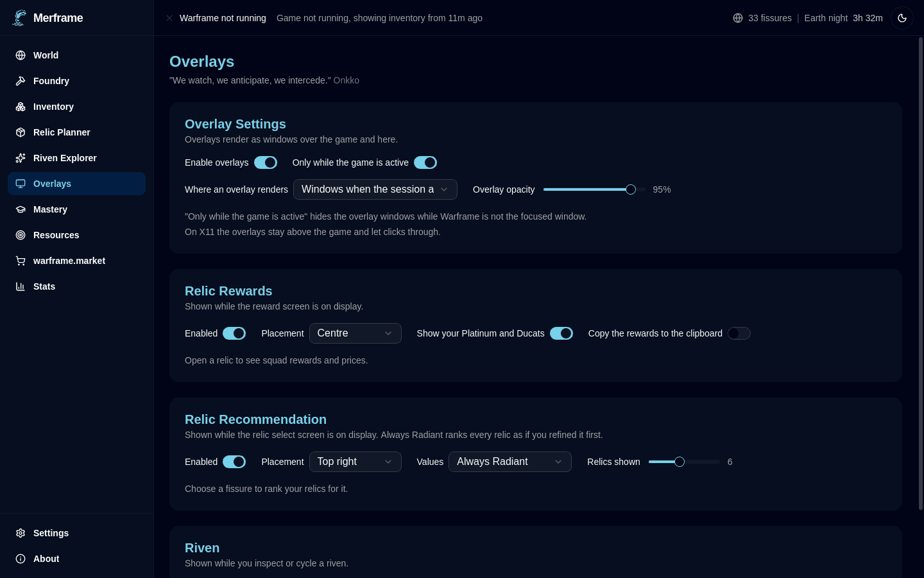Image resolution: width=924 pixels, height=578 pixels.
Task: Open the Where an overlay renders dropdown
Action: point(375,189)
